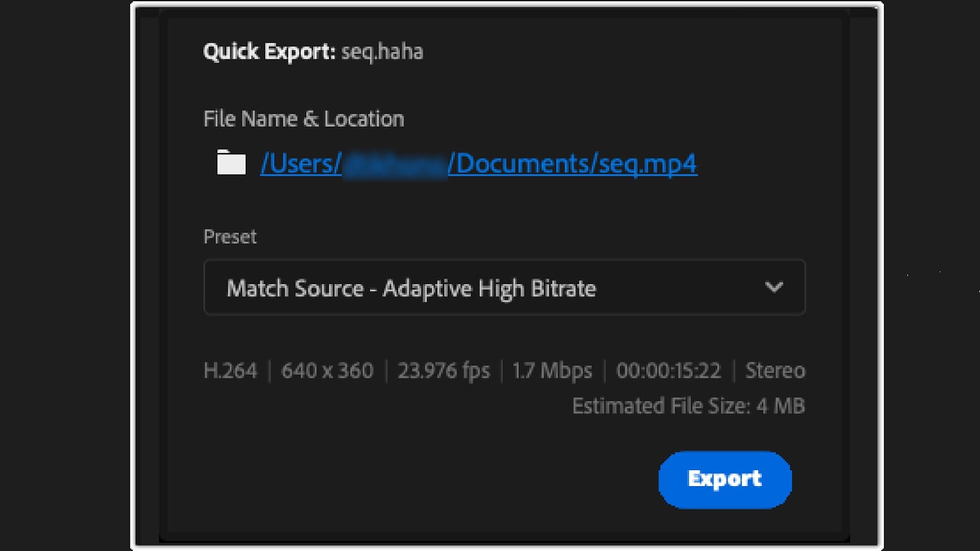Click the 1.7 Mbps bitrate value
This screenshot has width=980, height=551.
(552, 371)
